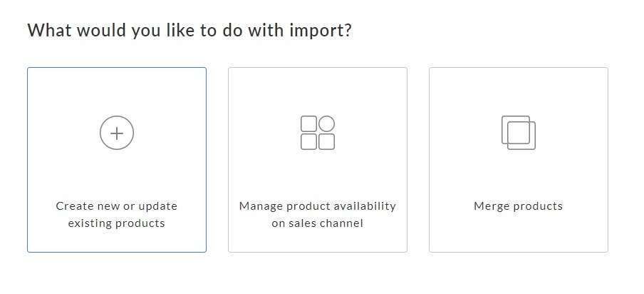Click the bottom-right square of the grid icon
The width and height of the screenshot is (644, 294).
[x=326, y=142]
